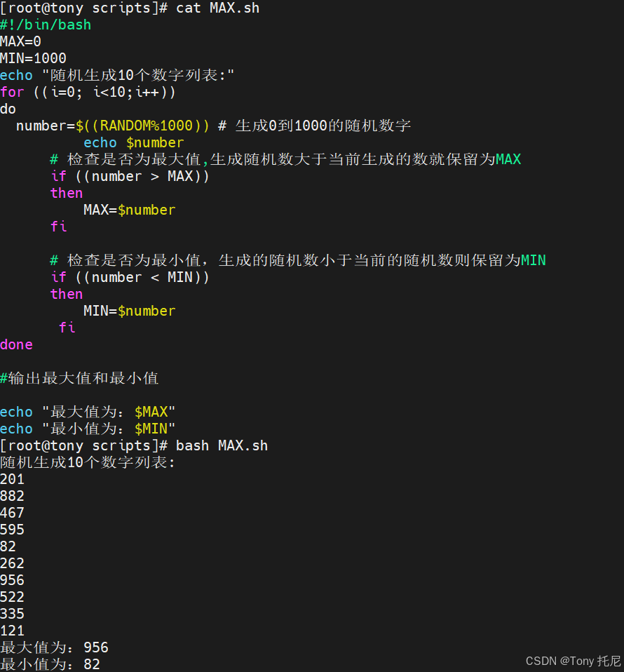This screenshot has height=672, width=624.
Task: Click the echo '最小值为: $MIN' line
Action: pyautogui.click(x=88, y=429)
